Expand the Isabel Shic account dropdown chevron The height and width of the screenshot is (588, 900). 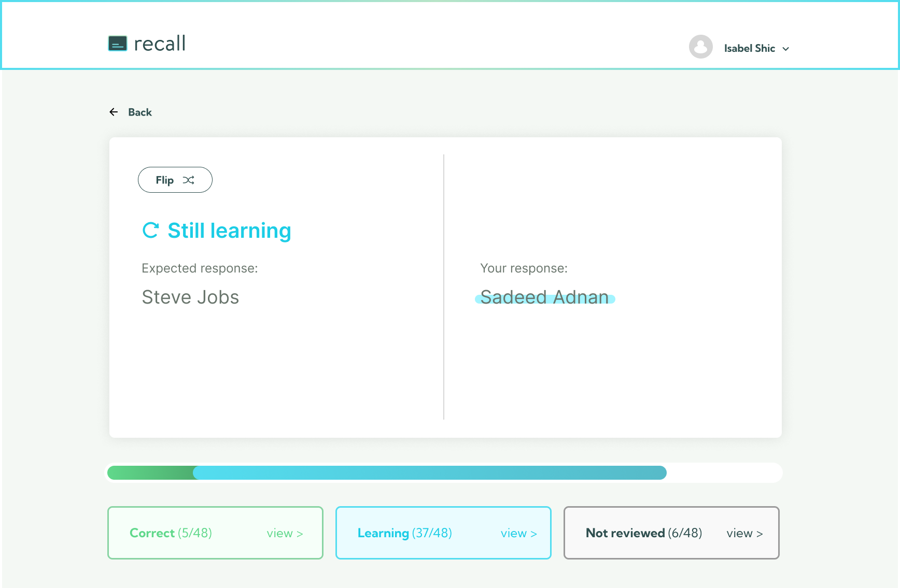click(x=786, y=49)
